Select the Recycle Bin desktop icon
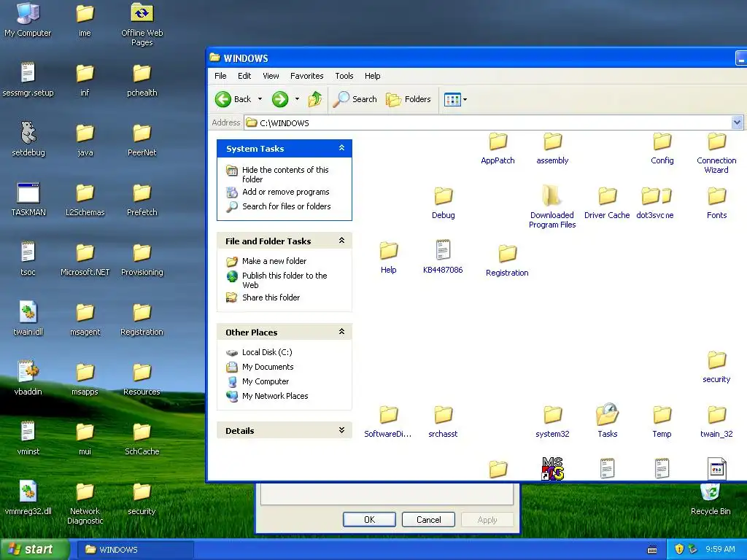Screen dimensions: 747x560 pos(711,499)
